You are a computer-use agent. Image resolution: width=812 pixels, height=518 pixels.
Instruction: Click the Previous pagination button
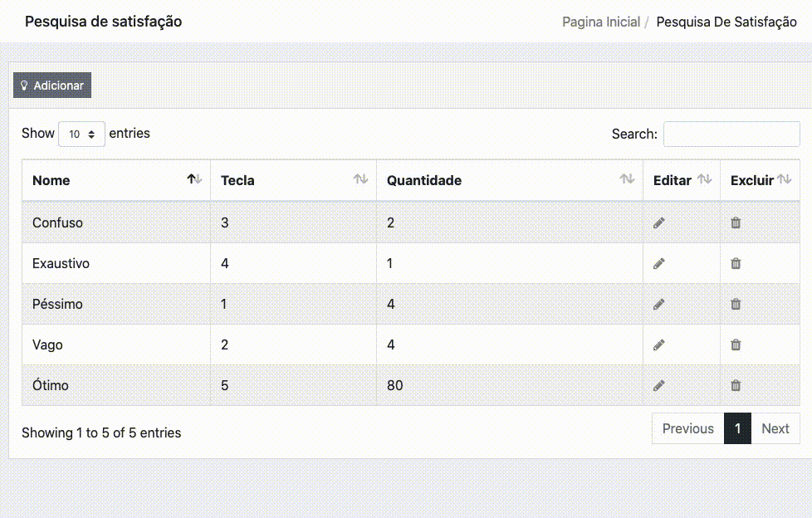687,428
